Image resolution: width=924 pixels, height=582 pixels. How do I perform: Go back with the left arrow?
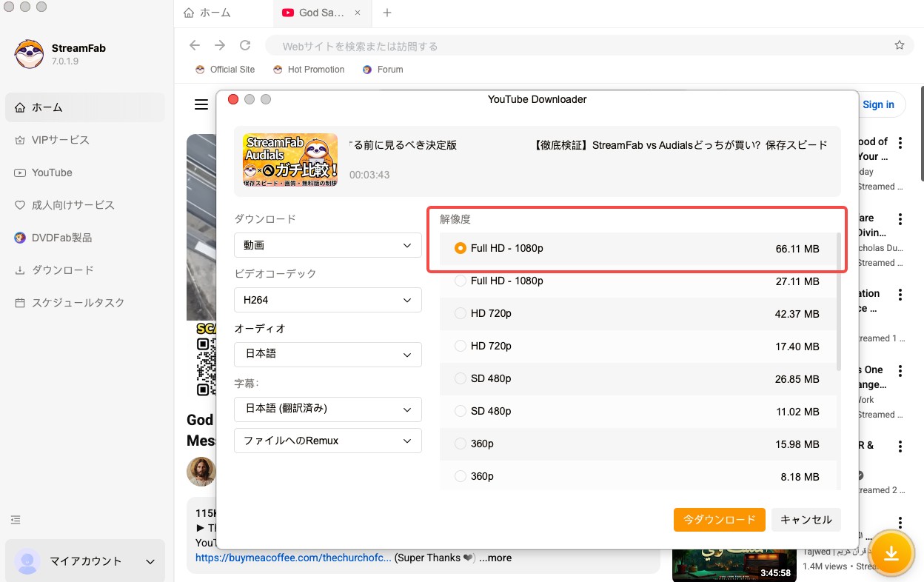click(x=195, y=45)
